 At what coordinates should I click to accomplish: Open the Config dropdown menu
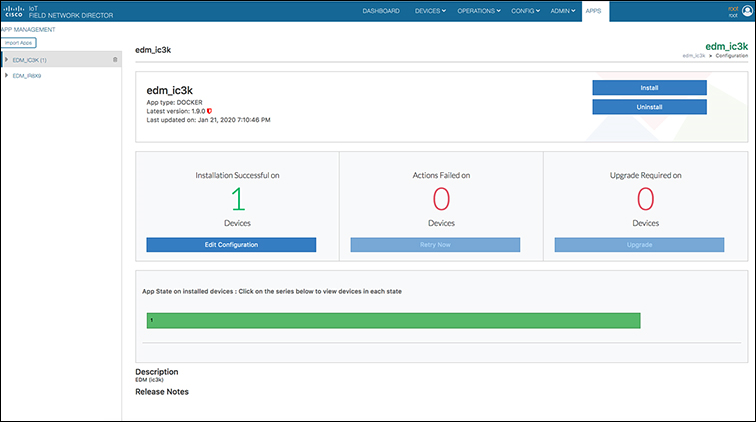[x=526, y=11]
